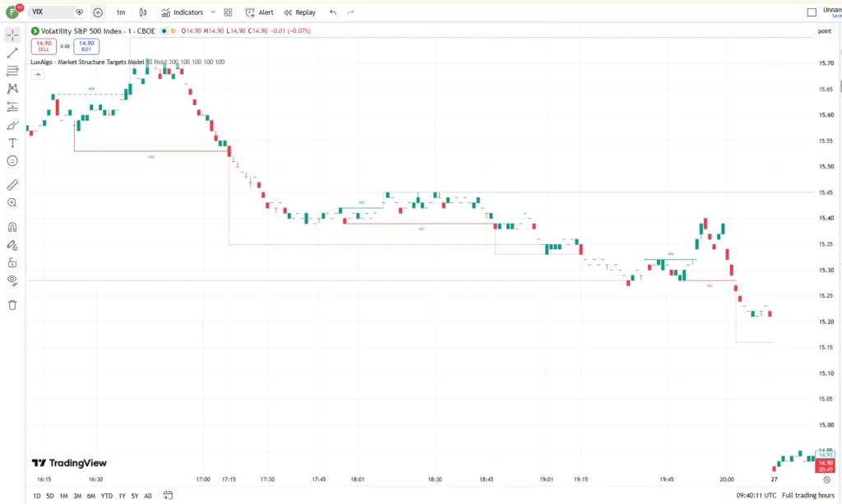This screenshot has height=504, width=842.
Task: Click the SELL 14.90 button
Action: coord(44,46)
